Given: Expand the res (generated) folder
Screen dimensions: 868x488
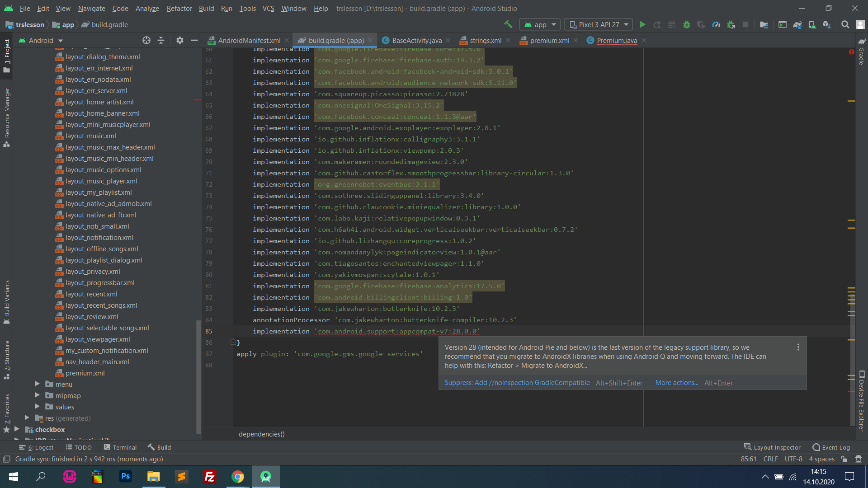Looking at the screenshot, I should click(27, 418).
